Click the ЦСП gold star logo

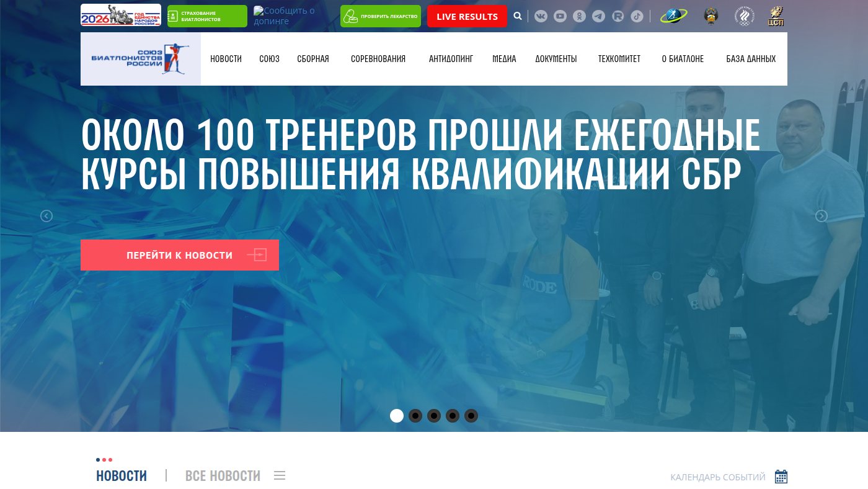click(776, 16)
